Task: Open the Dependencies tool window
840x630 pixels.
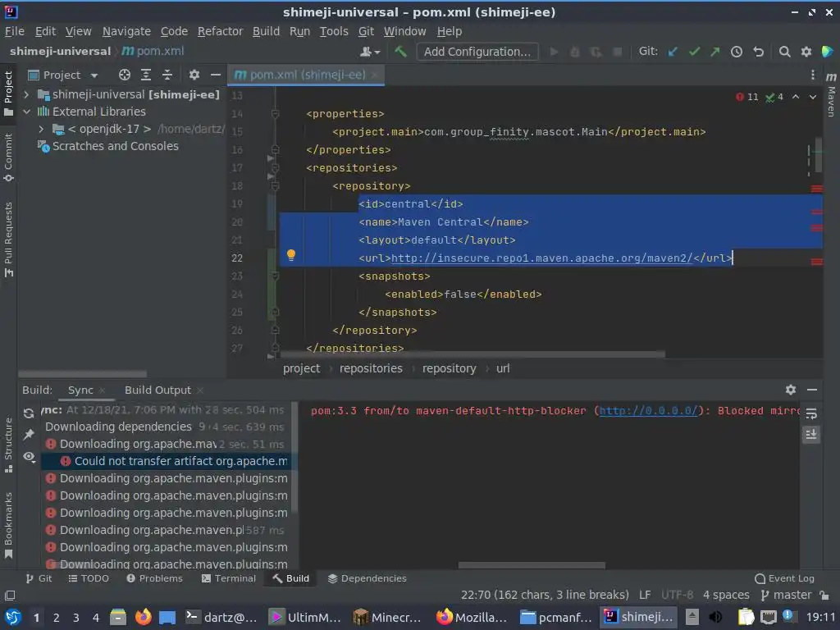Action: (367, 578)
